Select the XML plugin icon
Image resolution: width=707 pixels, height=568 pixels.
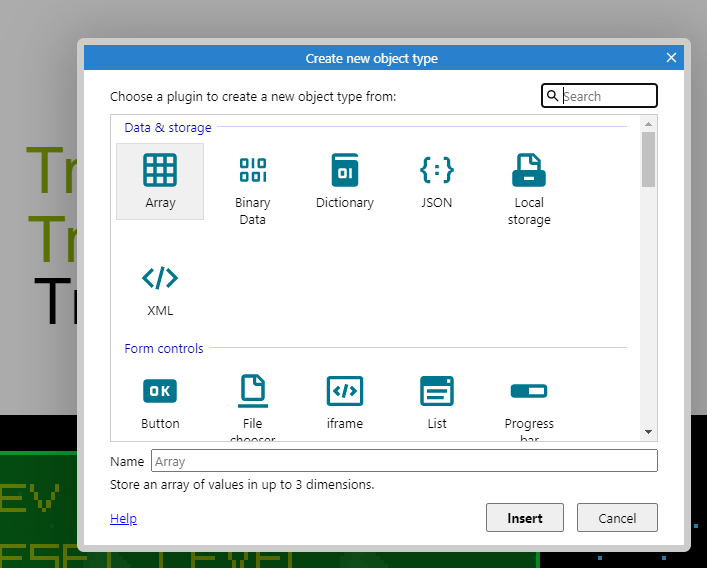pyautogui.click(x=160, y=278)
